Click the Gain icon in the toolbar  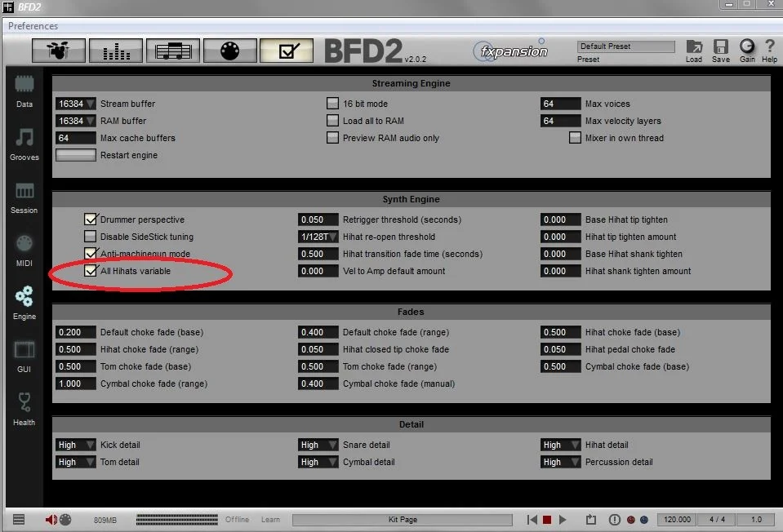tap(747, 50)
